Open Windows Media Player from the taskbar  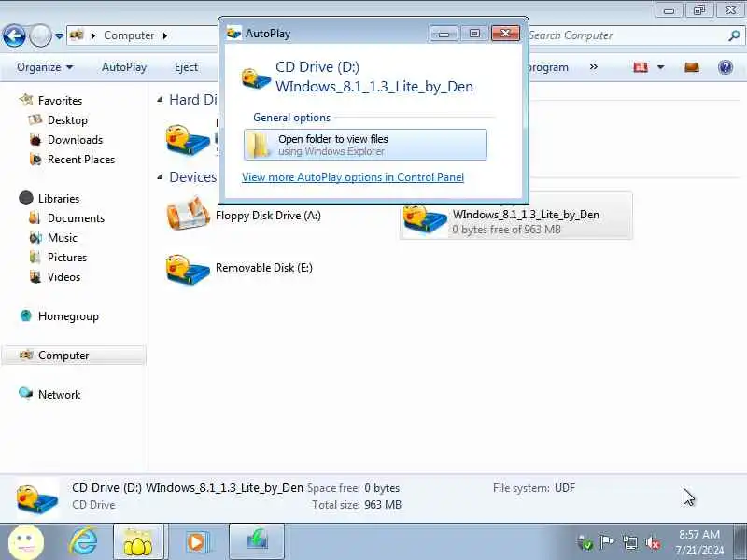[x=196, y=541]
